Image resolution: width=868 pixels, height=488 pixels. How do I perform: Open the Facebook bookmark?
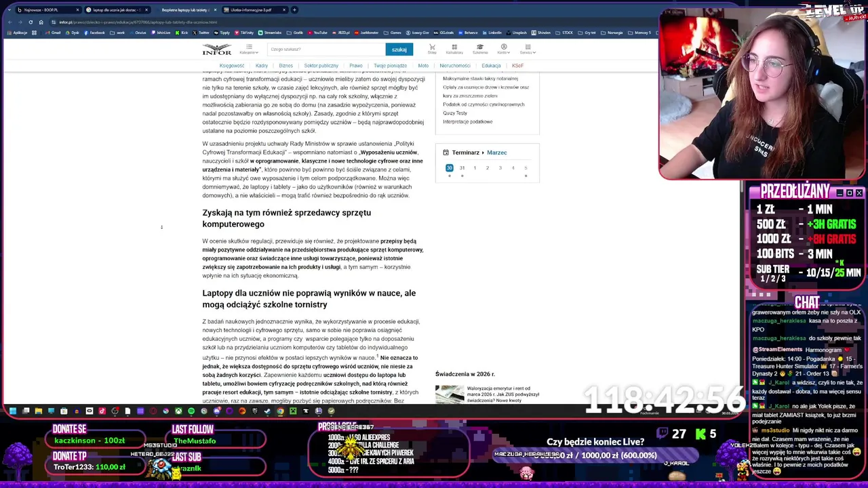(x=94, y=33)
